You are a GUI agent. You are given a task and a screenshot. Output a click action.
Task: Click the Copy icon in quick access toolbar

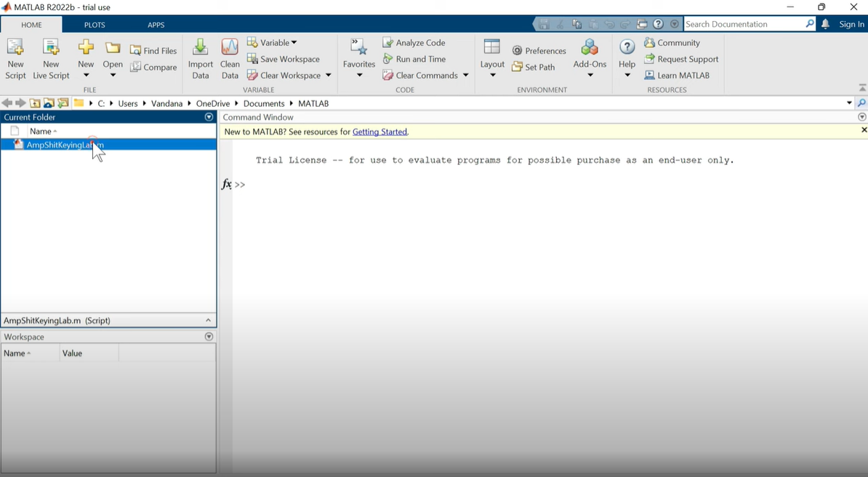coord(576,24)
